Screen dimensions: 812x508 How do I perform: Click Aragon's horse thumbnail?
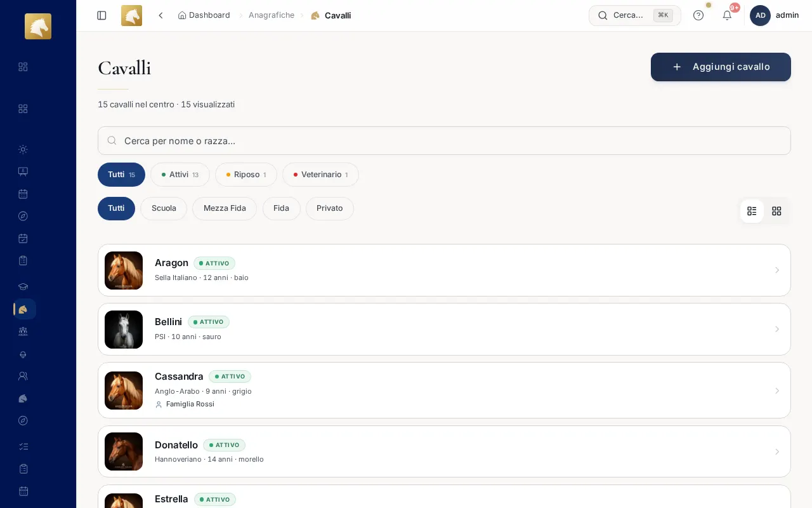tap(124, 271)
